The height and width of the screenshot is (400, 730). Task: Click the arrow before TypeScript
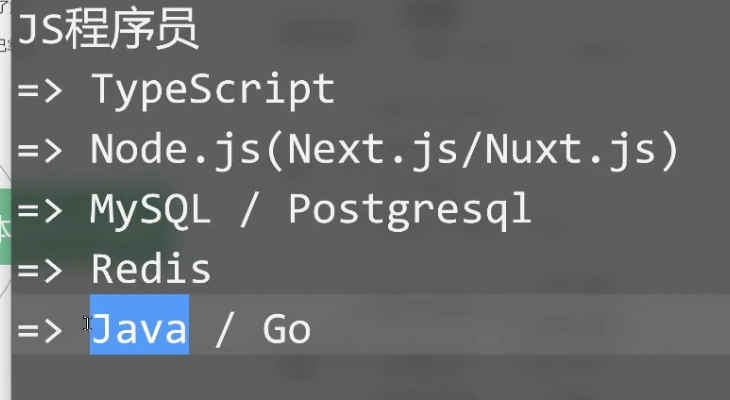[40, 90]
